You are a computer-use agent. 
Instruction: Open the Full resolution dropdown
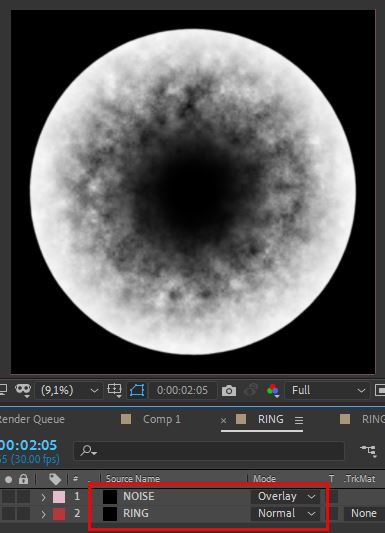pyautogui.click(x=327, y=391)
